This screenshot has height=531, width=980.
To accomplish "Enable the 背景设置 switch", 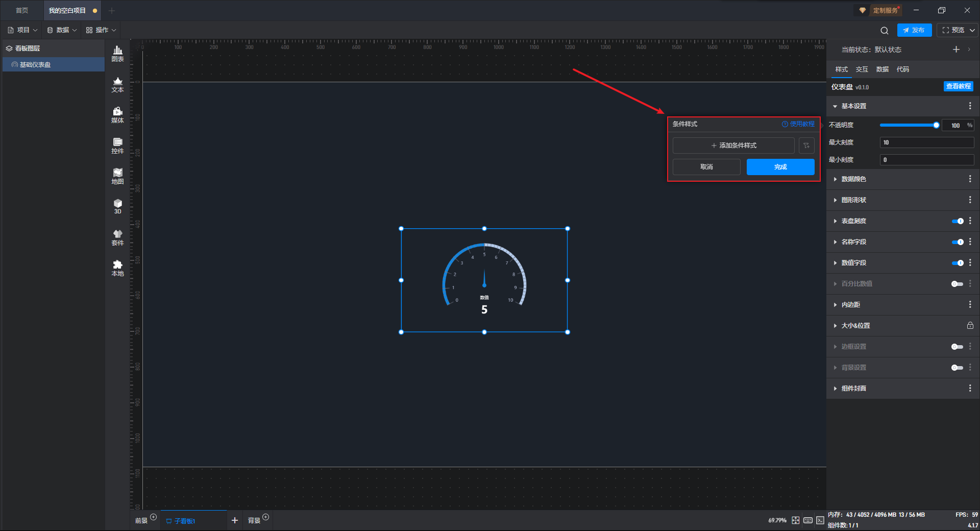I will point(958,368).
